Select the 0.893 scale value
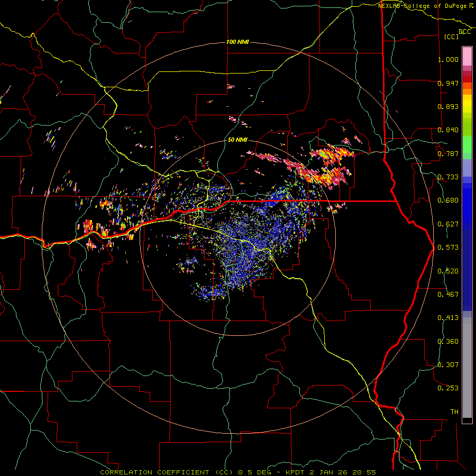 [448, 106]
